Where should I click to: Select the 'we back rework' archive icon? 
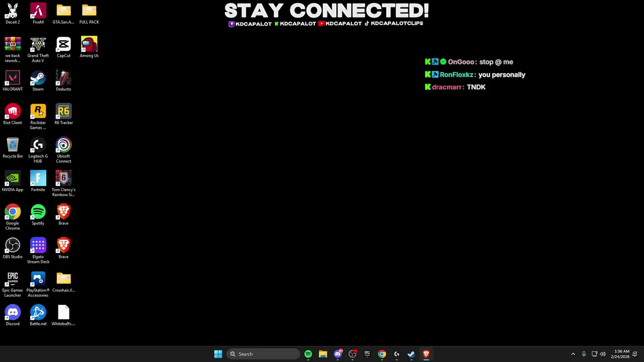click(13, 49)
